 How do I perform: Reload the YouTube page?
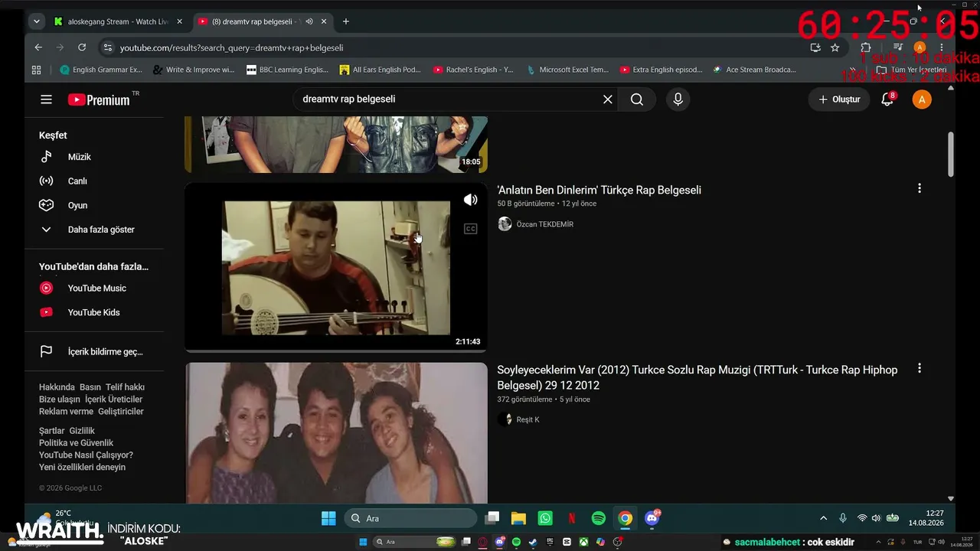coord(82,47)
